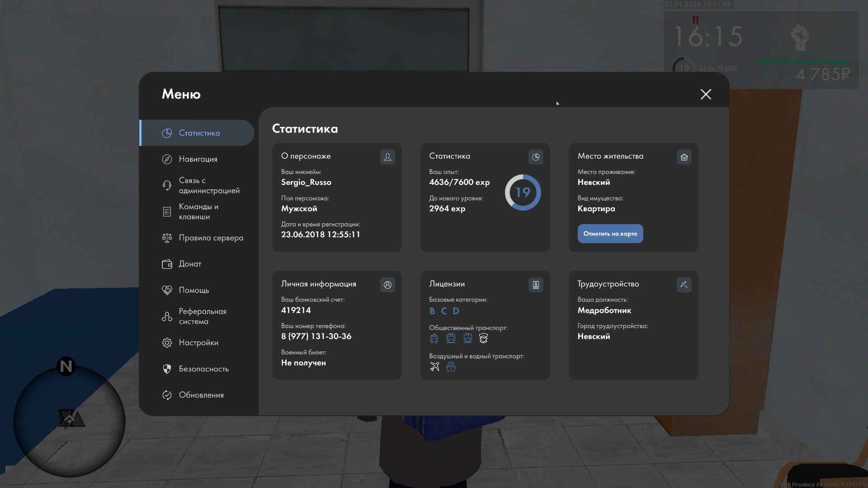Click the first bus public transport icon
The height and width of the screenshot is (488, 868).
(434, 338)
